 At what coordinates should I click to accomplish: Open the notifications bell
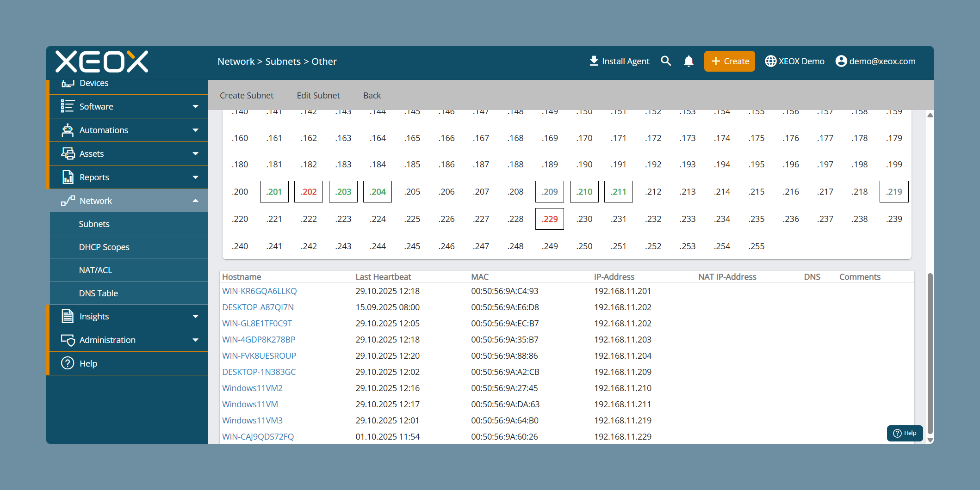[x=688, y=61]
